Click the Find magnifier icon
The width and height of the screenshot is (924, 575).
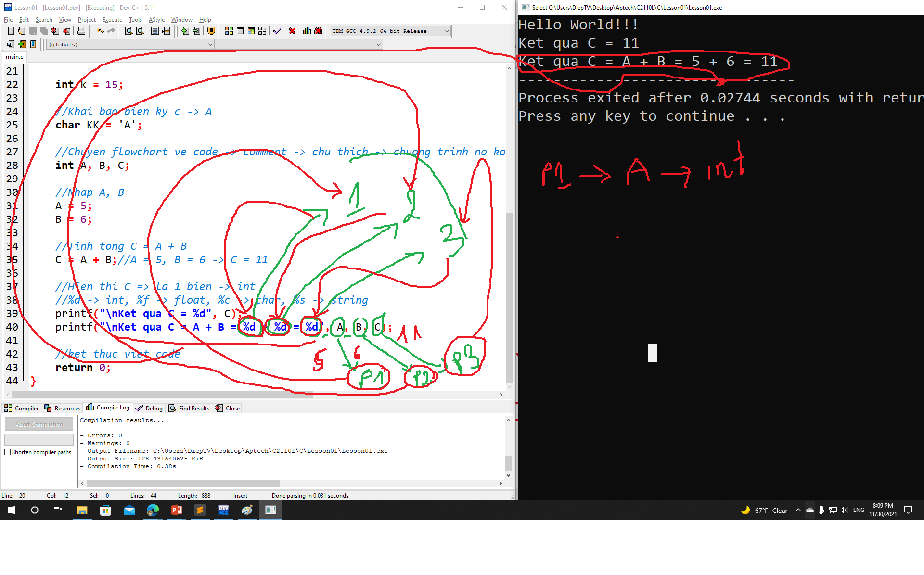128,31
